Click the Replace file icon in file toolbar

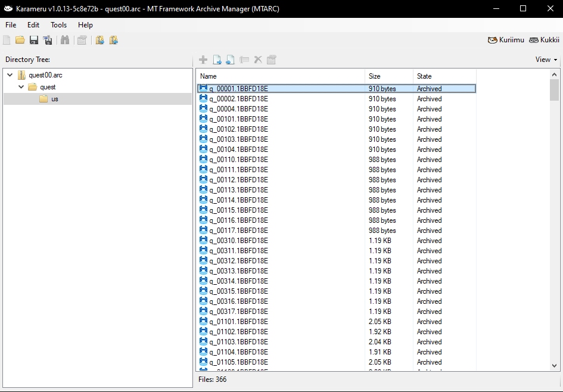tap(230, 60)
